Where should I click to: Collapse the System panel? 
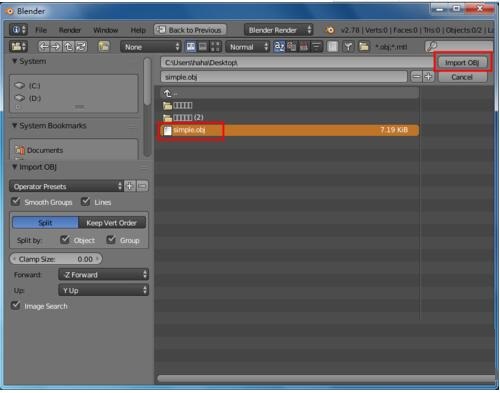15,61
